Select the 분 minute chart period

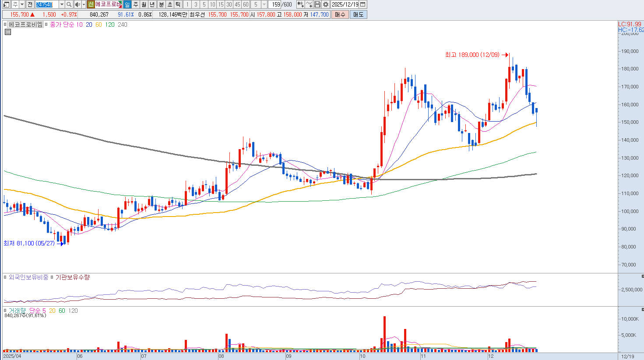coord(161,4)
